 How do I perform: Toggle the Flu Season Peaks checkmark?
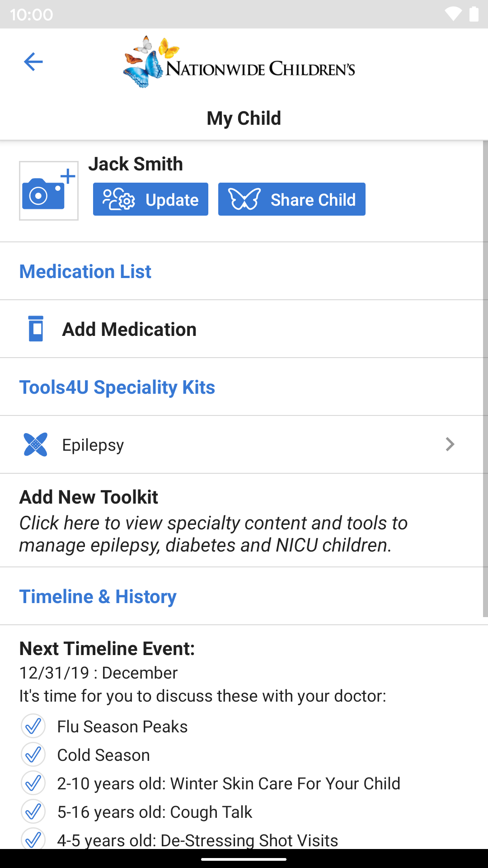point(33,726)
